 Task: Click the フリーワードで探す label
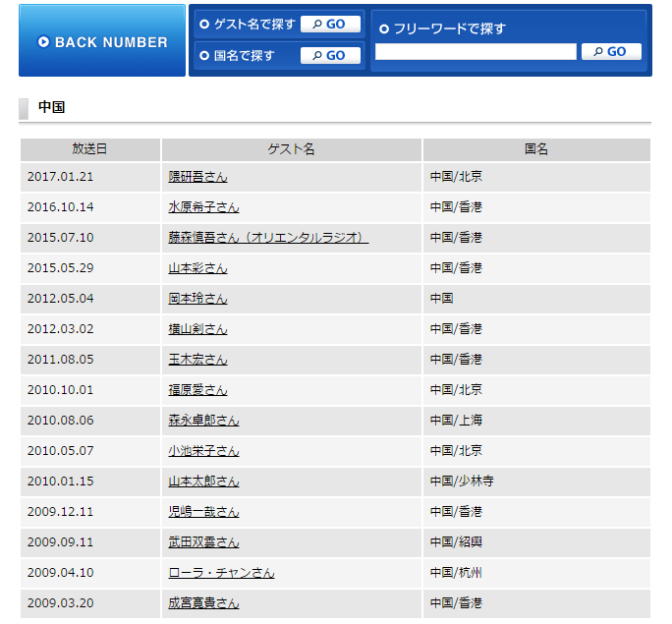click(x=450, y=28)
